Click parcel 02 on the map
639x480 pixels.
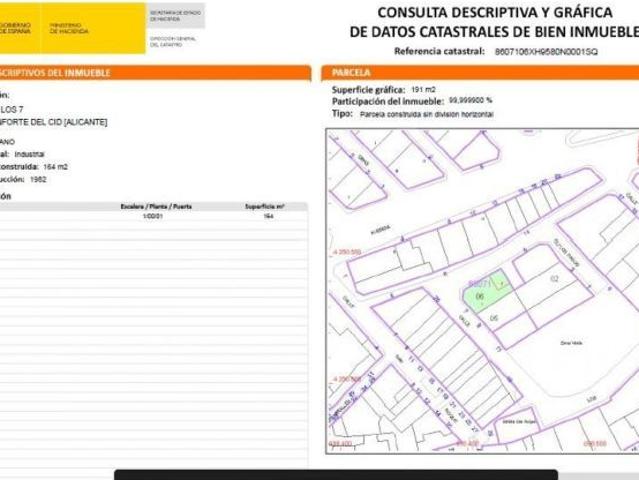click(x=553, y=278)
